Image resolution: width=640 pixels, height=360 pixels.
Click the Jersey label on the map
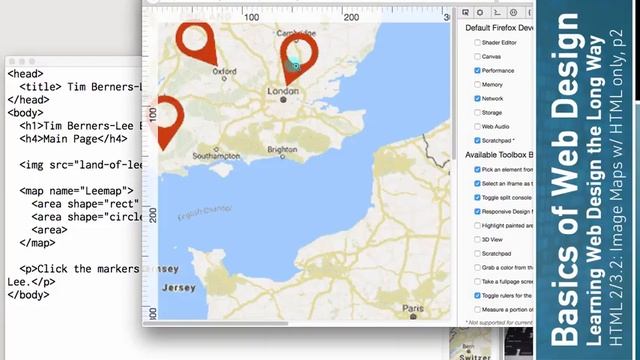[x=179, y=288]
